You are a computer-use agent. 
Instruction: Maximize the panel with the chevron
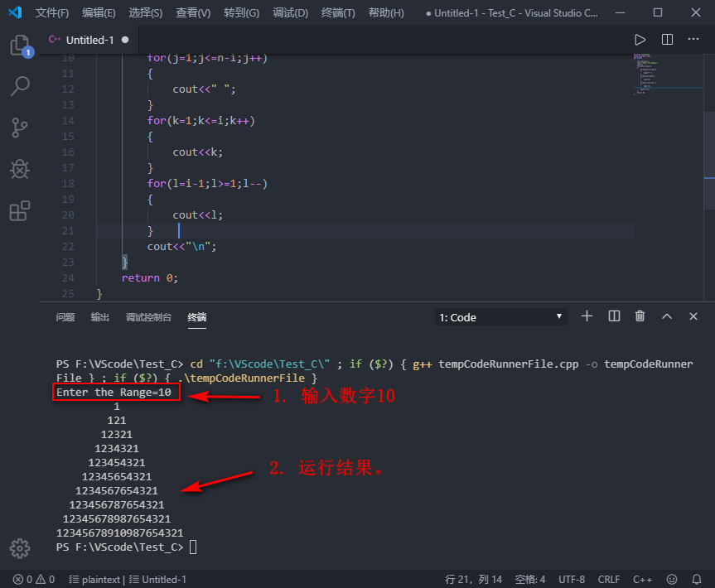tap(666, 316)
